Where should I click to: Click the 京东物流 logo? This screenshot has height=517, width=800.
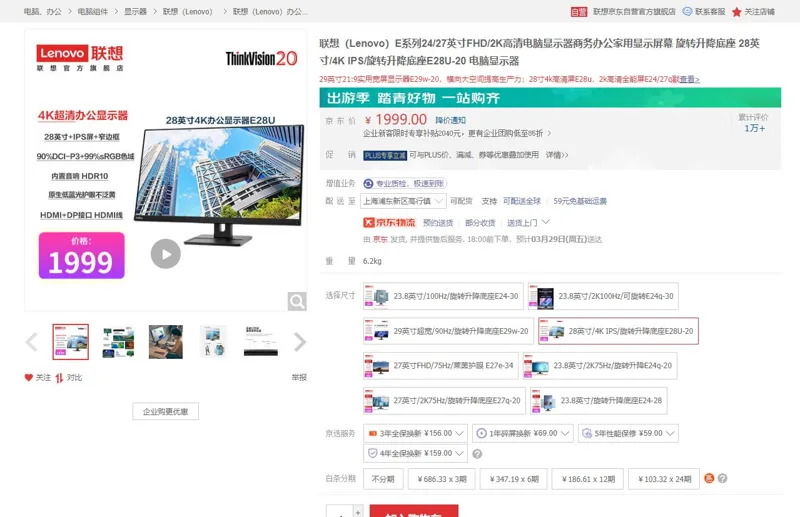[389, 223]
